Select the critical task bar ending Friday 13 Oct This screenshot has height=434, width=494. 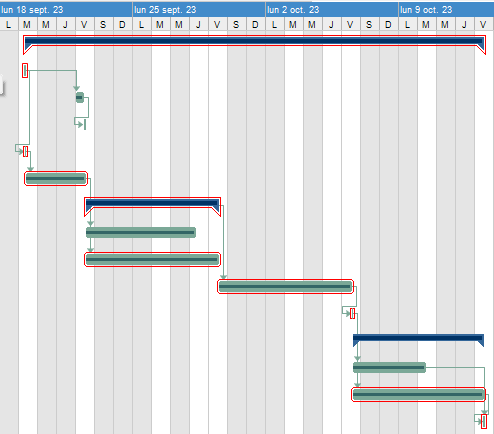coord(418,394)
